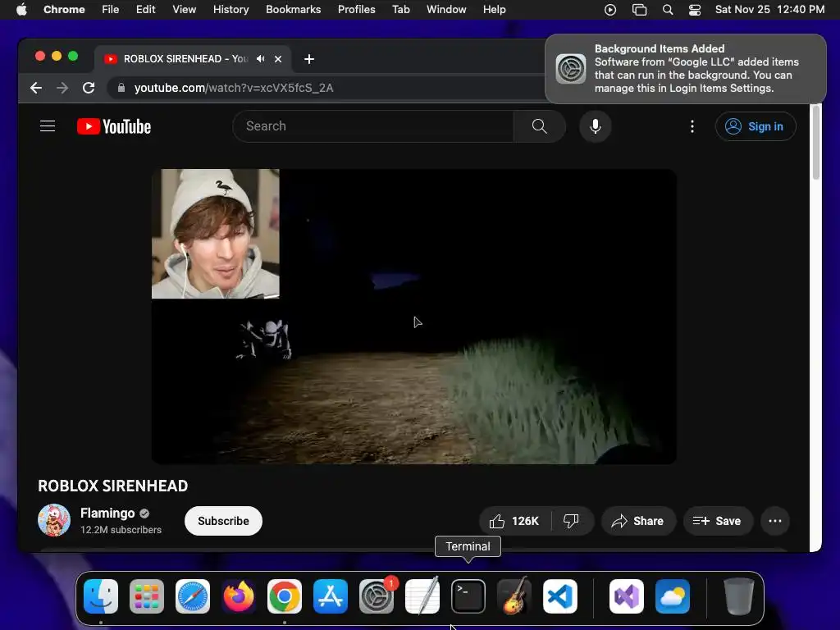Dislike the video with thumbs down
Image resolution: width=840 pixels, height=630 pixels.
[572, 521]
